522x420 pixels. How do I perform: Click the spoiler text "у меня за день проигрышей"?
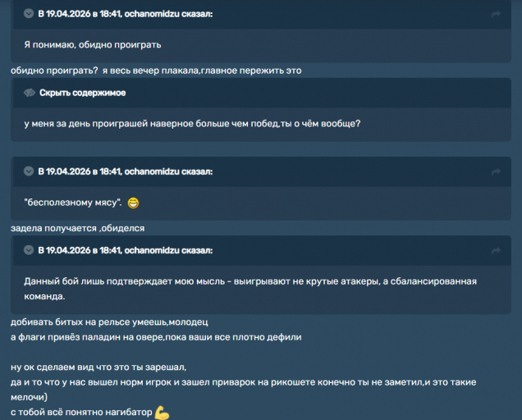coord(192,124)
